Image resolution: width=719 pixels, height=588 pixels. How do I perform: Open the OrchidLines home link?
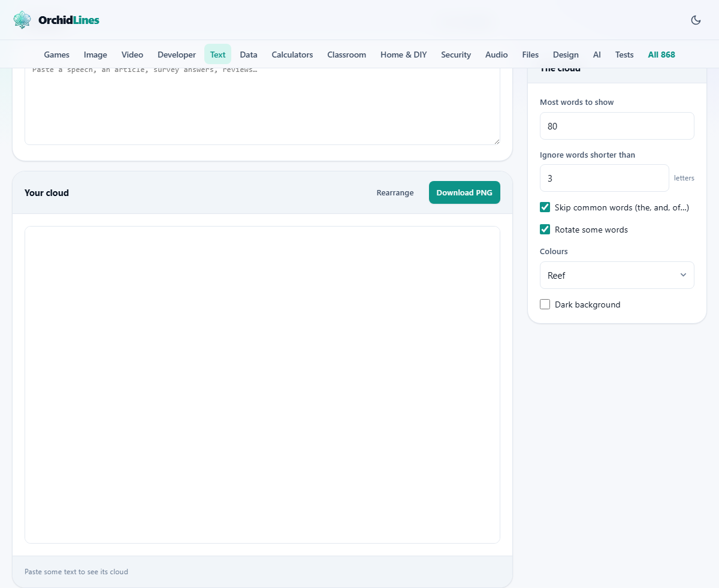pos(56,20)
